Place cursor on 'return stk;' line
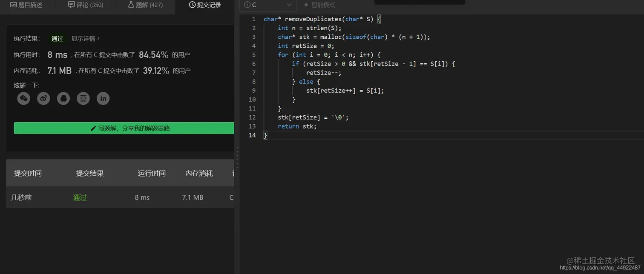The height and width of the screenshot is (274, 644). 297,126
